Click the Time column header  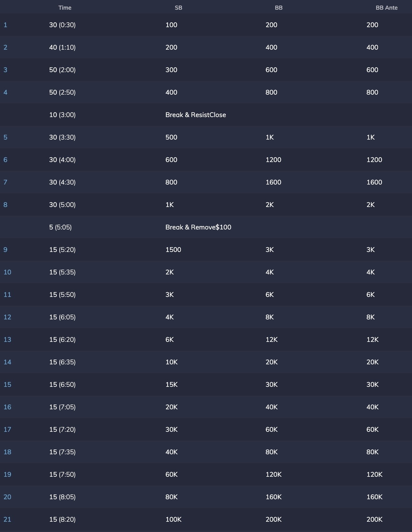coord(65,8)
